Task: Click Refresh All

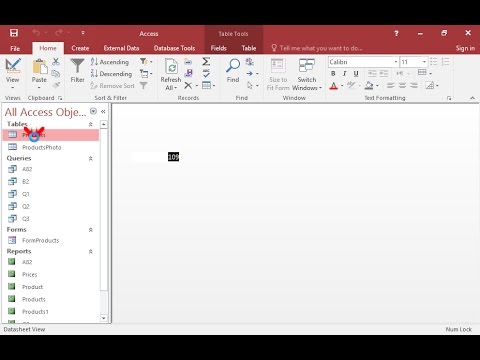Action: pyautogui.click(x=171, y=74)
